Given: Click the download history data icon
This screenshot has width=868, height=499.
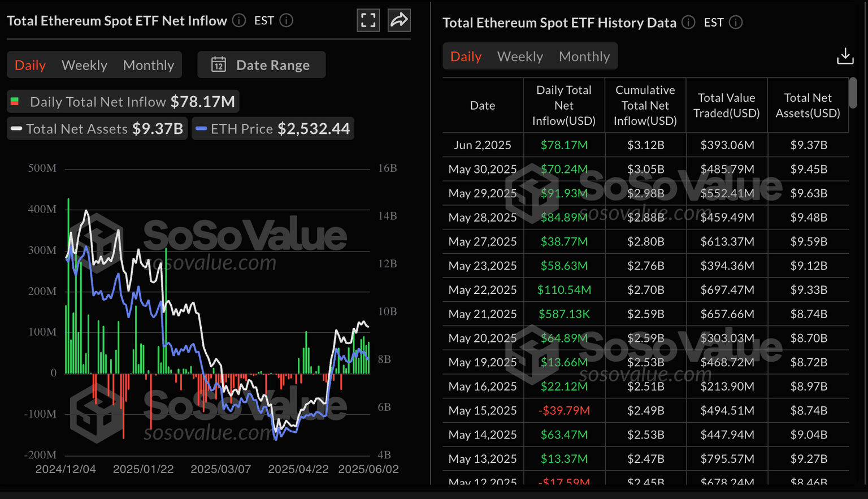Looking at the screenshot, I should coord(845,56).
